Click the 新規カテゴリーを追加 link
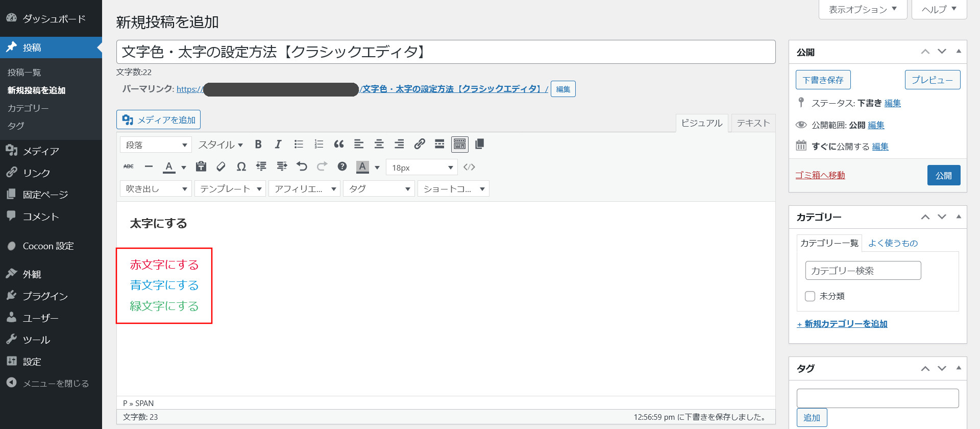The height and width of the screenshot is (429, 980). point(842,324)
